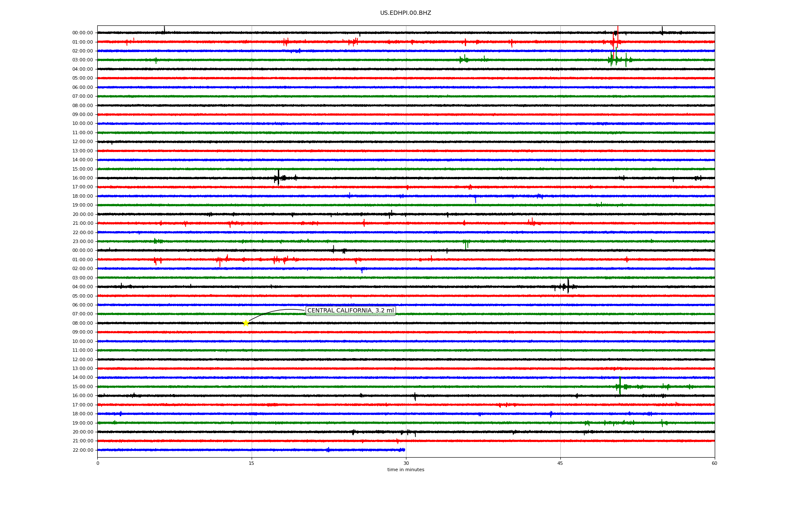Click the 45 minute x-axis tick label
Viewport: 812px width, 508px height.
tap(560, 463)
